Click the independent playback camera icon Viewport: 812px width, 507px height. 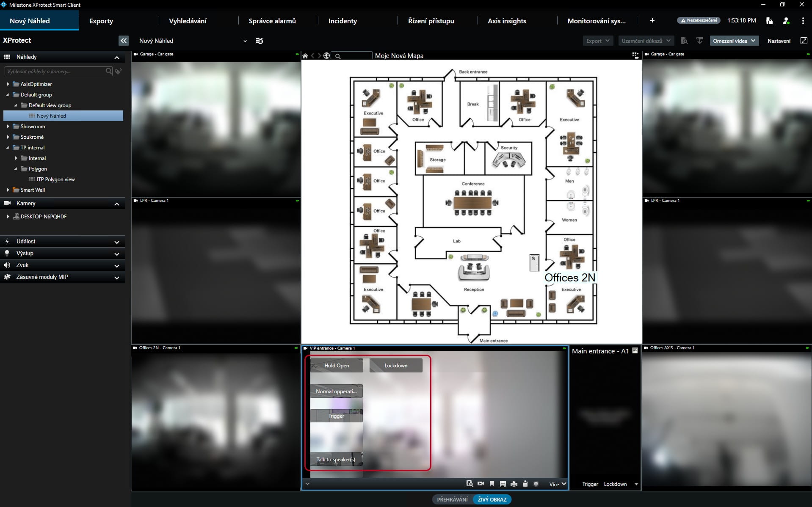481,484
